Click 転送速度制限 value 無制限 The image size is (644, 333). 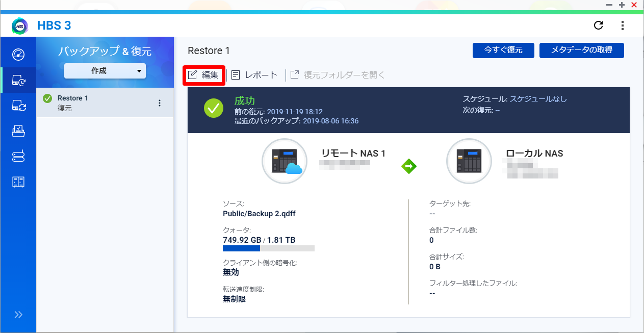coord(235,299)
